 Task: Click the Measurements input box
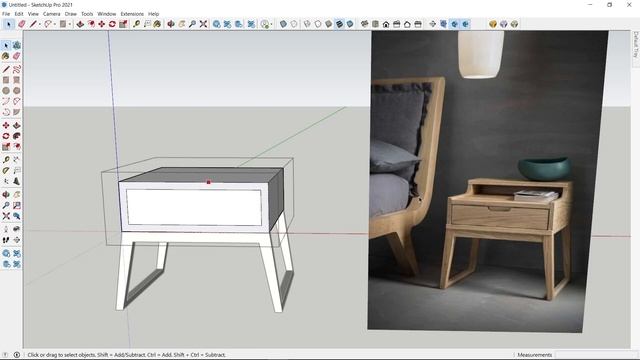pyautogui.click(x=593, y=355)
